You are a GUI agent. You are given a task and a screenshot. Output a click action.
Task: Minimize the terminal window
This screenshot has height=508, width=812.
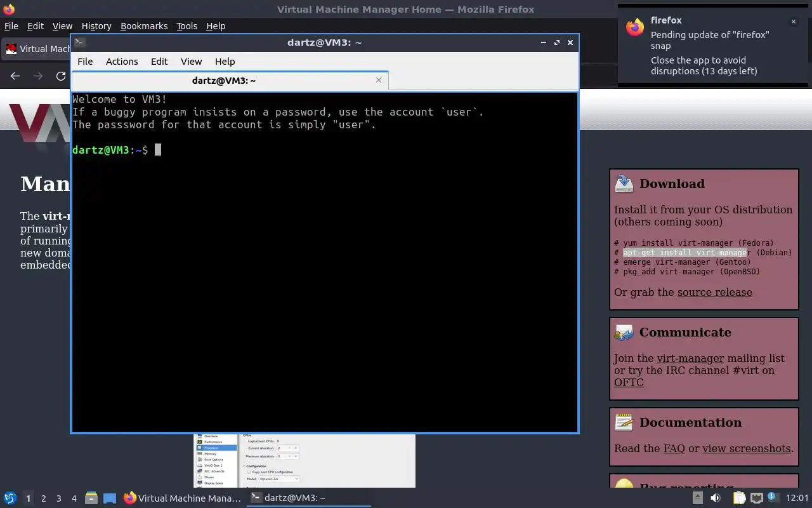coord(544,43)
